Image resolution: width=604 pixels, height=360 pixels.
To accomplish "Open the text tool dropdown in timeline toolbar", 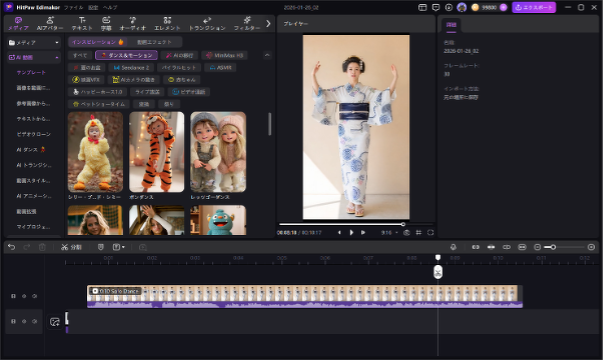I will point(119,247).
